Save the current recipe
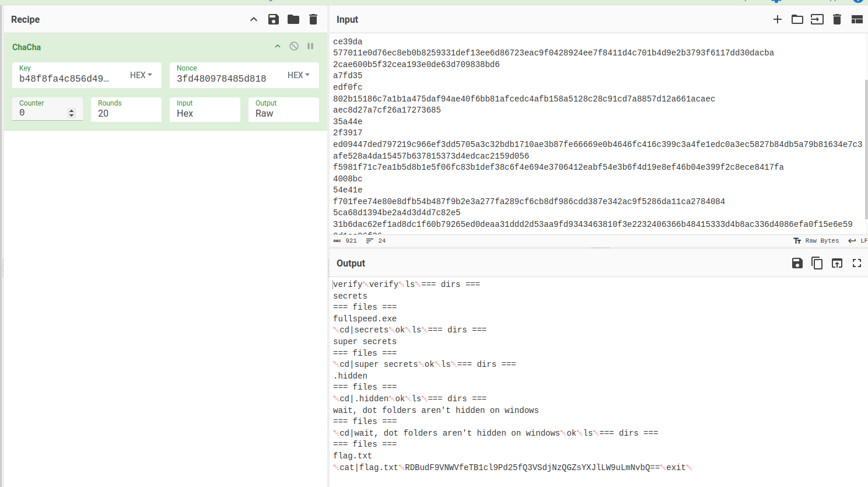The height and width of the screenshot is (487, 868). pos(273,19)
